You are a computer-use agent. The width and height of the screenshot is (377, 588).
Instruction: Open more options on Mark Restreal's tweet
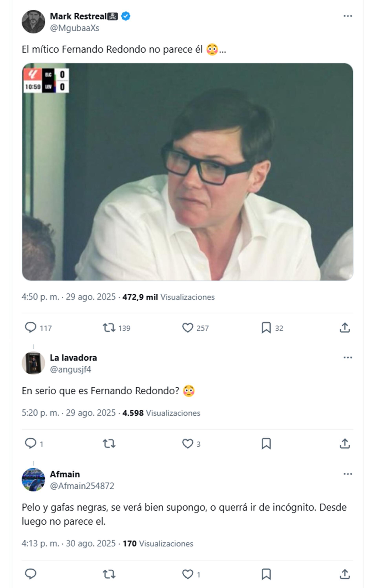pyautogui.click(x=348, y=16)
